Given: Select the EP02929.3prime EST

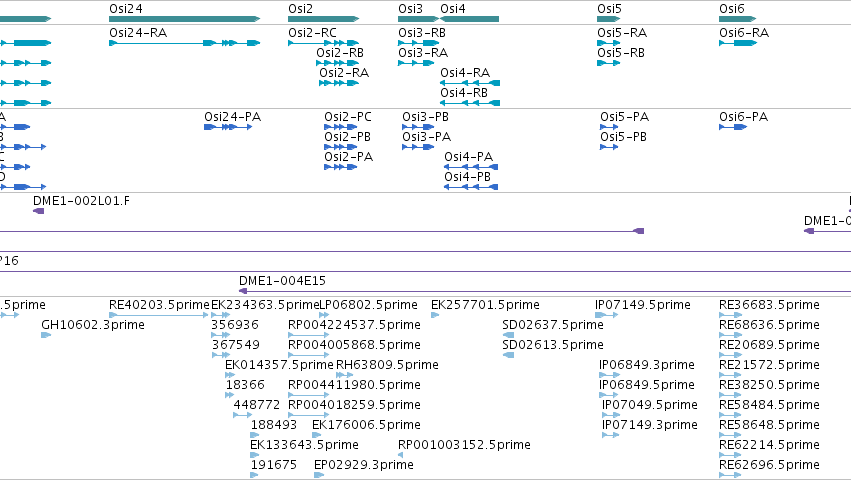Looking at the screenshot, I should coord(319,476).
